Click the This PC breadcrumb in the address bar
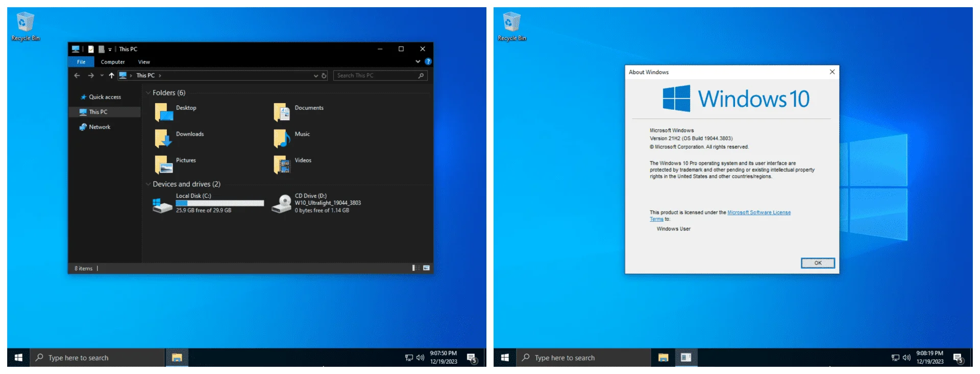The height and width of the screenshot is (374, 980). (x=145, y=76)
